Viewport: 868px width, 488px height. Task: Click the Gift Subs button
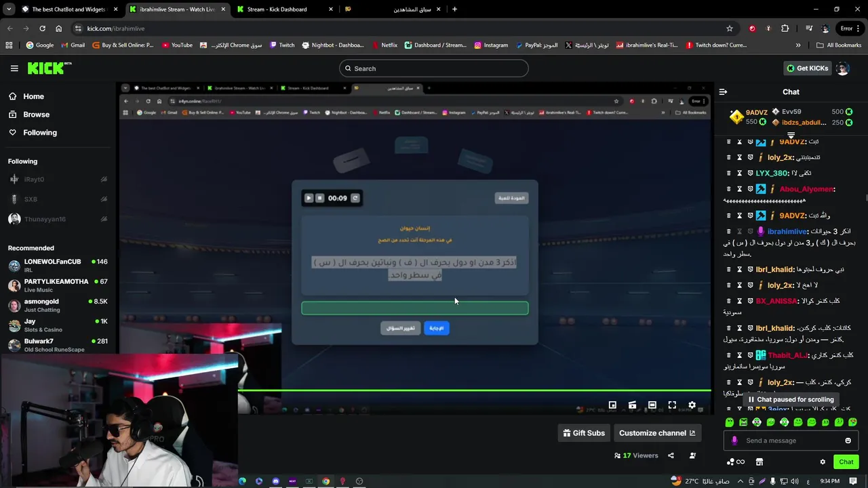(x=583, y=433)
